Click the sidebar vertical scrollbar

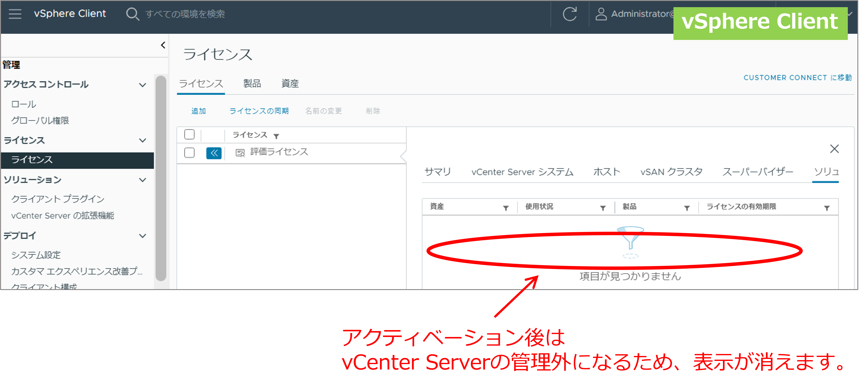(x=161, y=178)
